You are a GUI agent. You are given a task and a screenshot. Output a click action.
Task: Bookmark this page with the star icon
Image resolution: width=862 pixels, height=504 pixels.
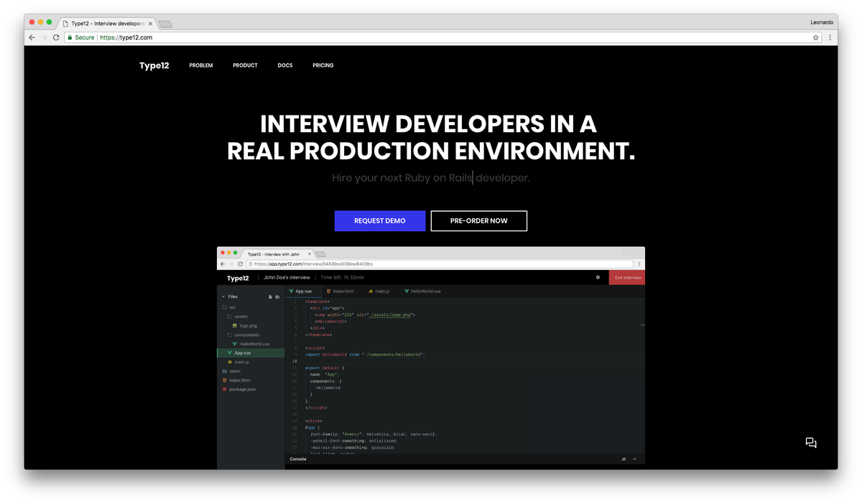(816, 37)
